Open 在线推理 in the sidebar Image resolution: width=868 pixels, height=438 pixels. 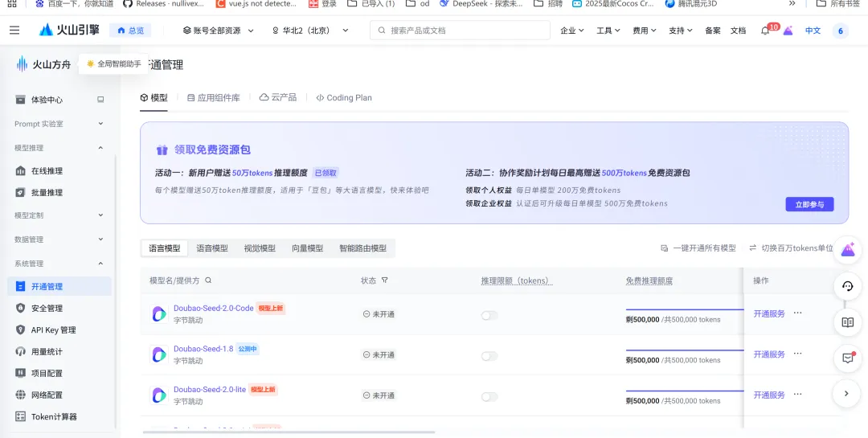coord(47,171)
